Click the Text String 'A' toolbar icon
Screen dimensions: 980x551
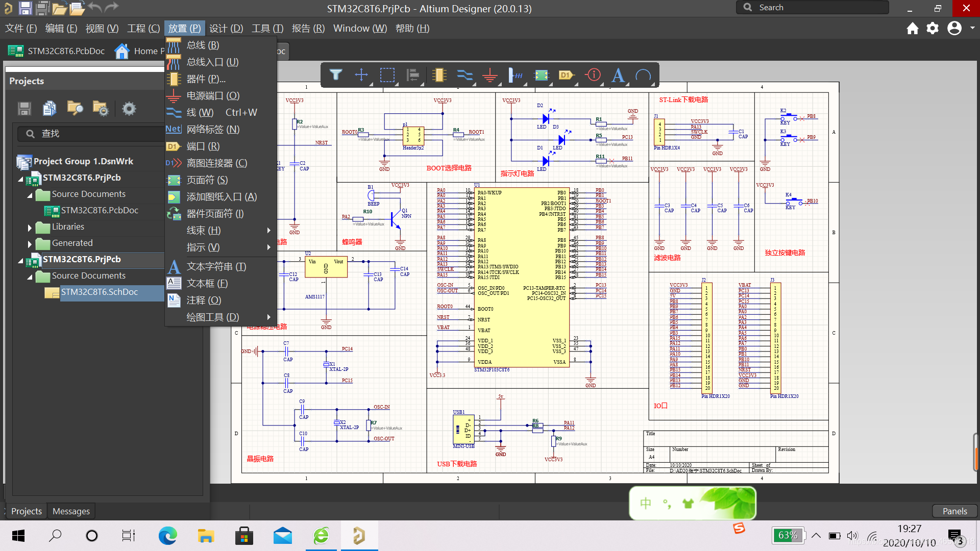pyautogui.click(x=618, y=75)
